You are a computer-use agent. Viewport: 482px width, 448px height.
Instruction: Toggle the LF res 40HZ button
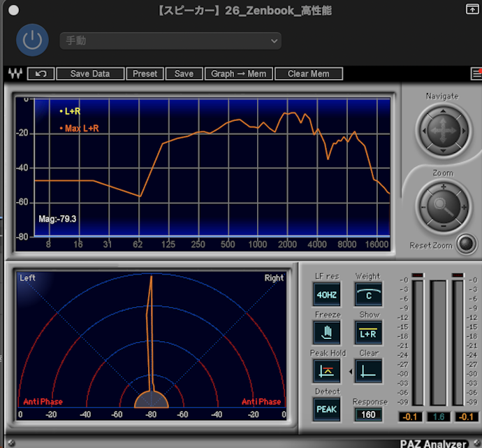point(326,294)
